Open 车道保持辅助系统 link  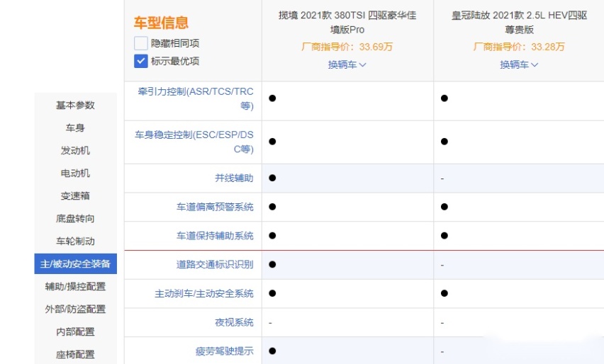[x=215, y=236]
